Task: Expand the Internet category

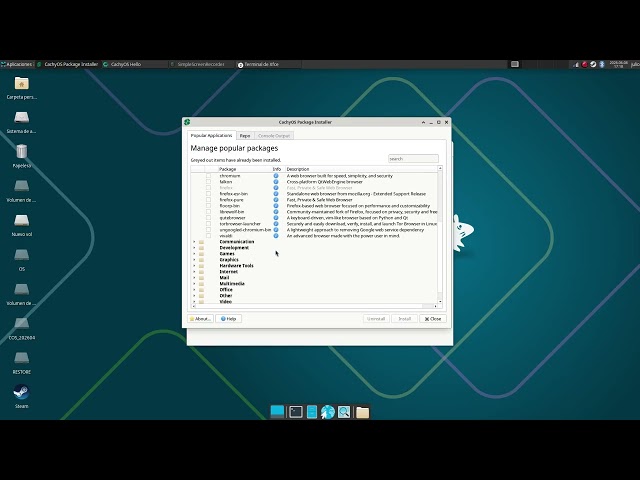Action: pos(194,272)
